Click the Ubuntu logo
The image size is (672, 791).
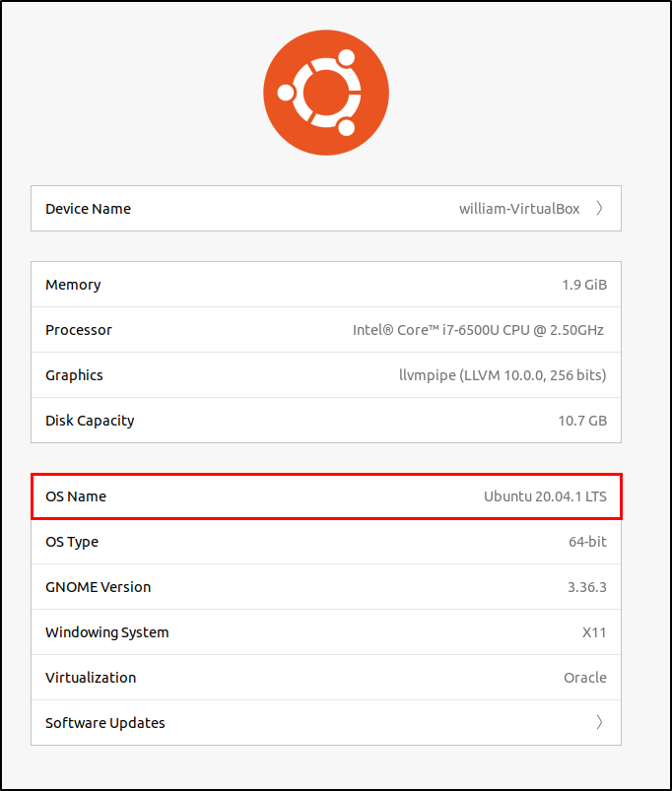pos(326,93)
